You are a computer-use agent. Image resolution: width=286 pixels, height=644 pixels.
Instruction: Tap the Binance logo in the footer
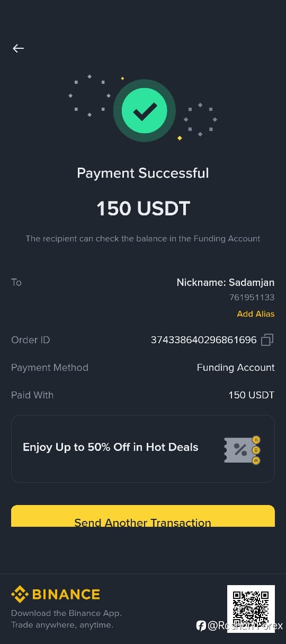56,594
